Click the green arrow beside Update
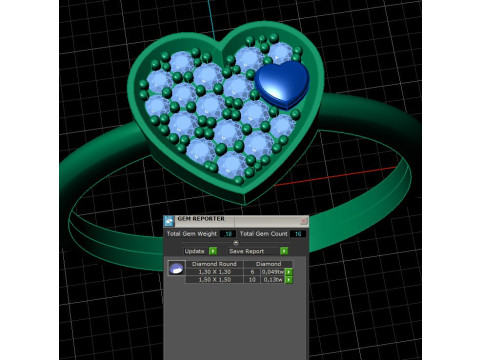 (213, 251)
